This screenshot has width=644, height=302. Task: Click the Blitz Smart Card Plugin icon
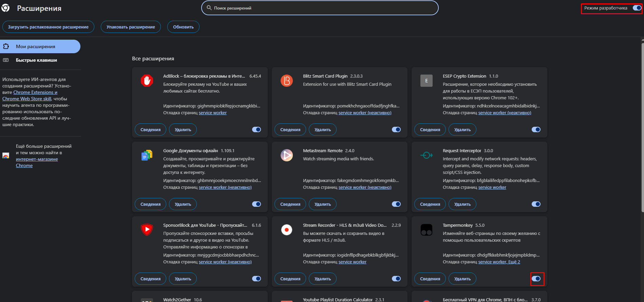287,81
